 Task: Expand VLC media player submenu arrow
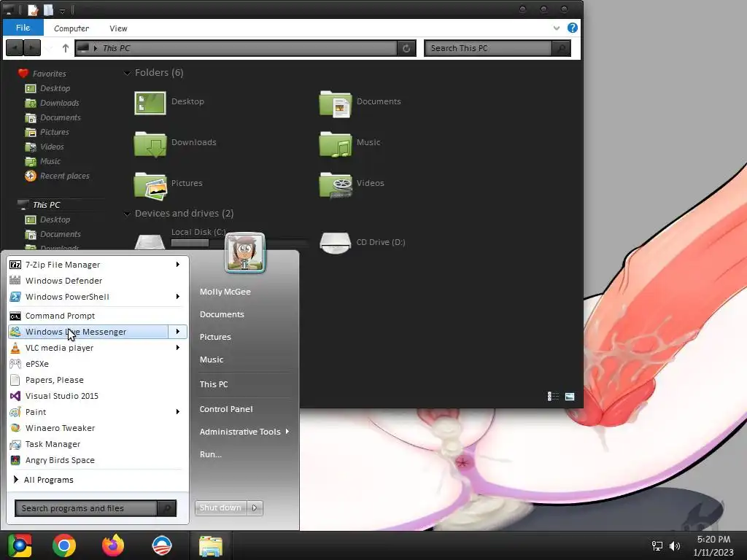[x=178, y=348]
